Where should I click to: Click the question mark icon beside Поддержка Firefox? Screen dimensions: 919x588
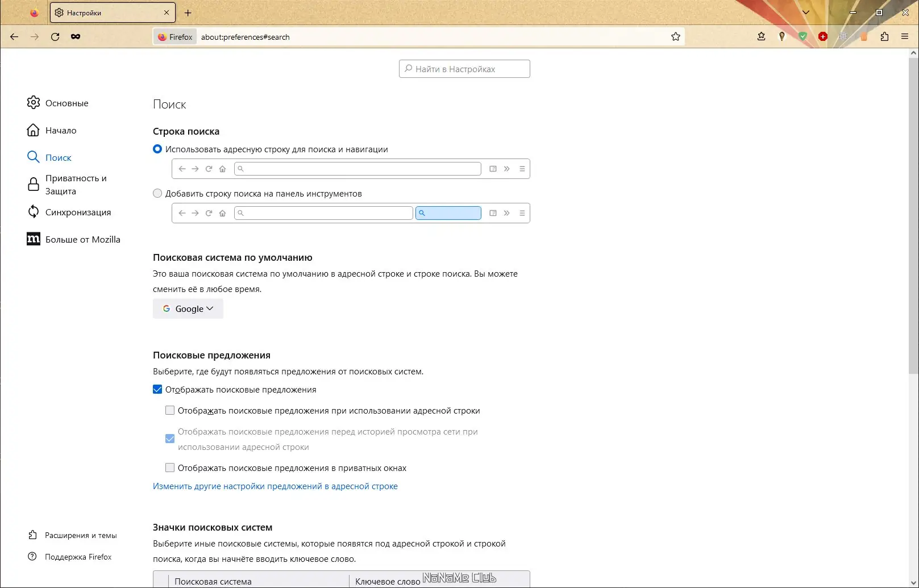[x=32, y=557]
